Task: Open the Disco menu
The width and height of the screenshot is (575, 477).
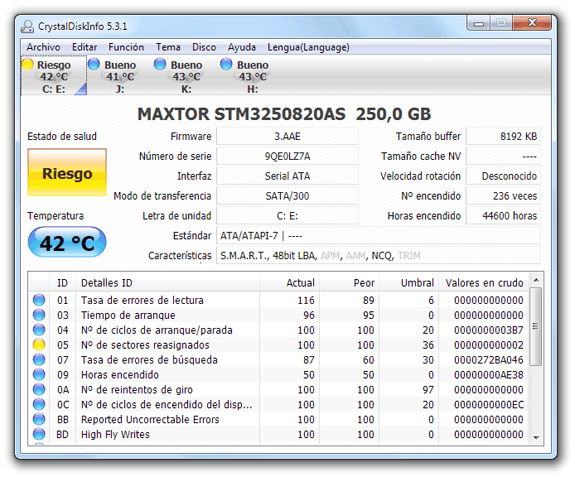Action: click(204, 47)
